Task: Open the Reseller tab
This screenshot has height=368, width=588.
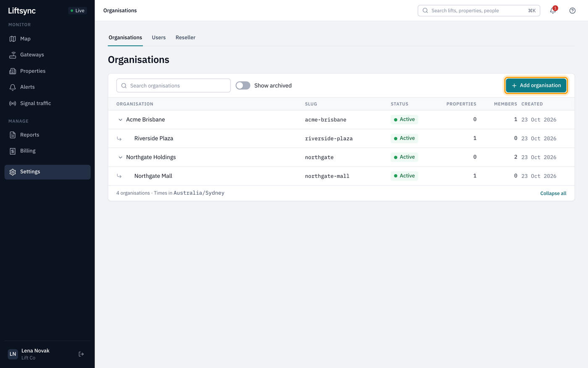Action: pos(186,37)
